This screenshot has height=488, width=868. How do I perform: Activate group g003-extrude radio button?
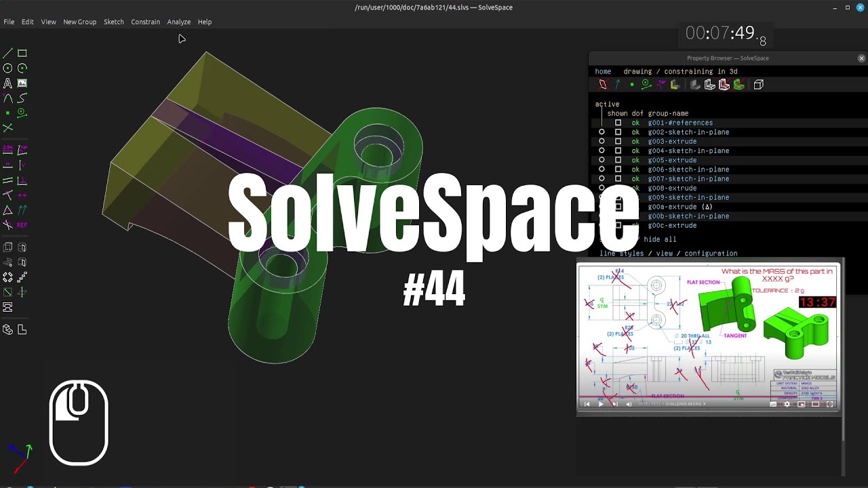(601, 142)
